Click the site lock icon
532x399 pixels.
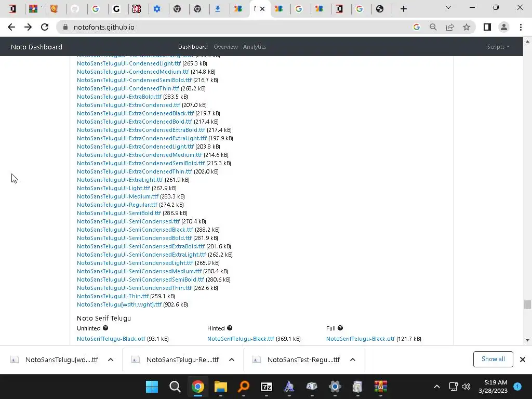65,27
